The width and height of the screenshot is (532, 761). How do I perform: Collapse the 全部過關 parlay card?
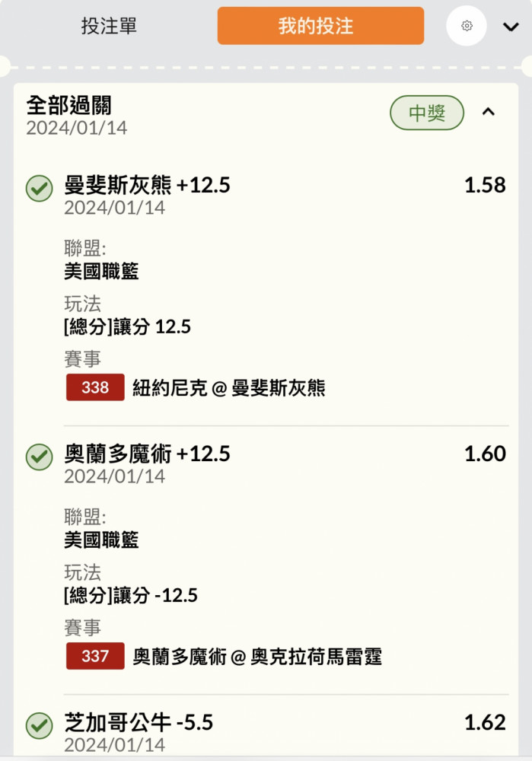pos(489,112)
